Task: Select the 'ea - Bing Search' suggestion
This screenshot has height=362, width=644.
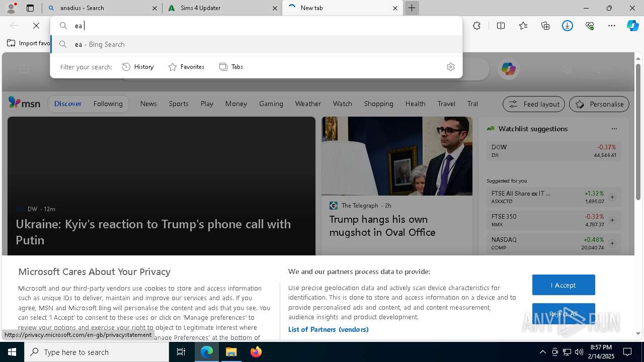Action: coord(256,44)
